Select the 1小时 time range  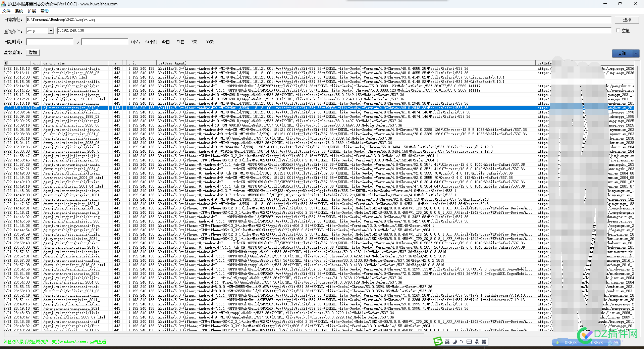coord(136,42)
